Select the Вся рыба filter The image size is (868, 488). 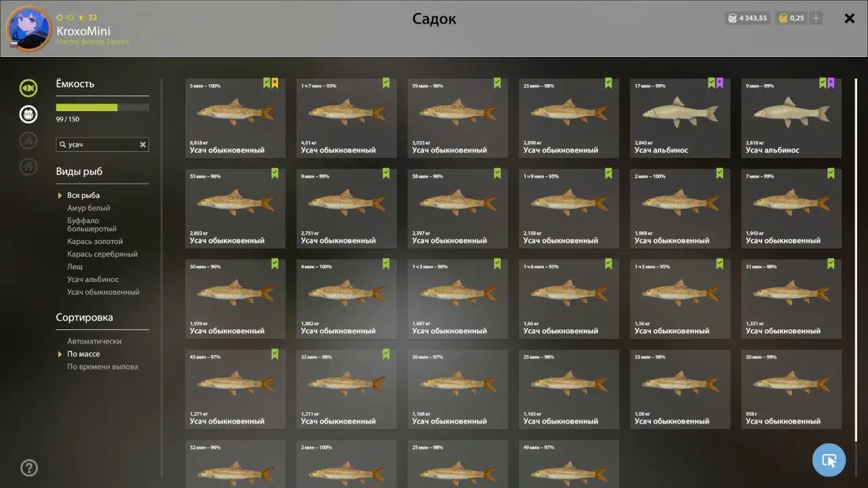click(83, 195)
